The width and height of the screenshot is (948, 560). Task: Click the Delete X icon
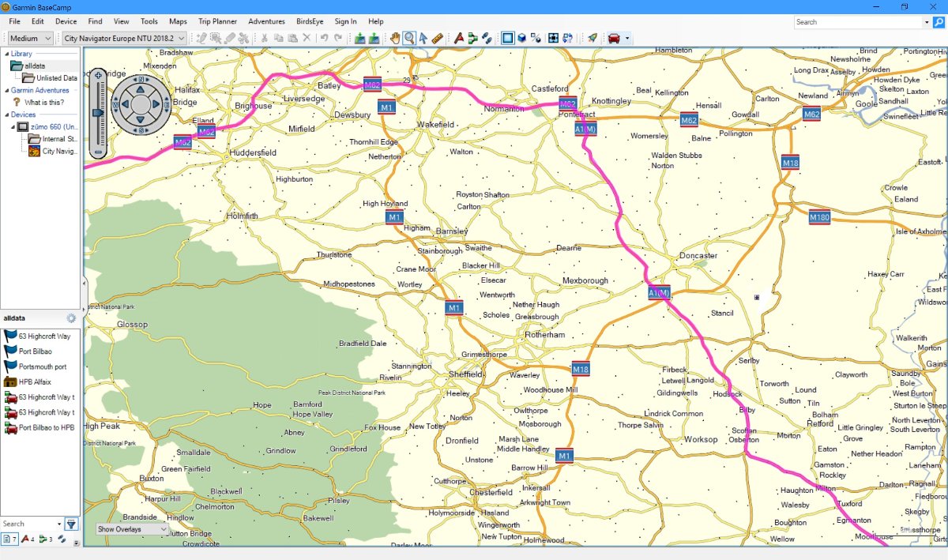coord(307,38)
